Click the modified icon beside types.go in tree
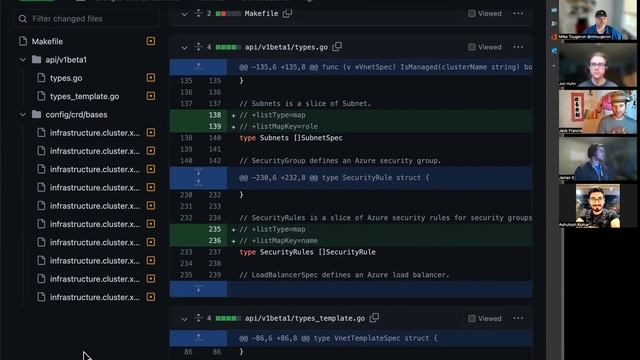Viewport: 640px width, 360px height. pos(151,78)
